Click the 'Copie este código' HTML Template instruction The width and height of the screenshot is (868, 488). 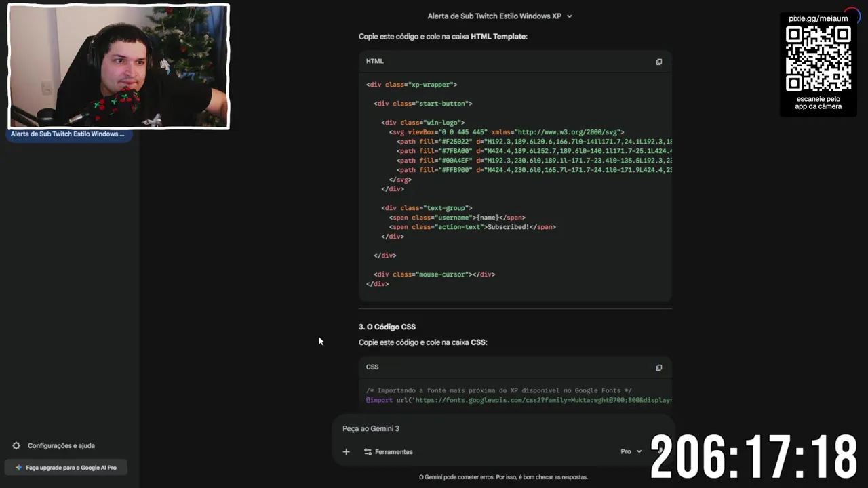(443, 36)
